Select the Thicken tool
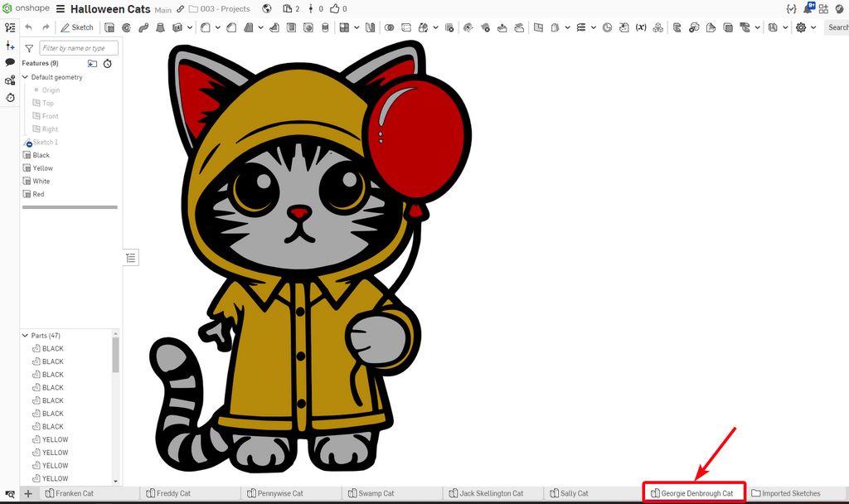 tap(177, 27)
